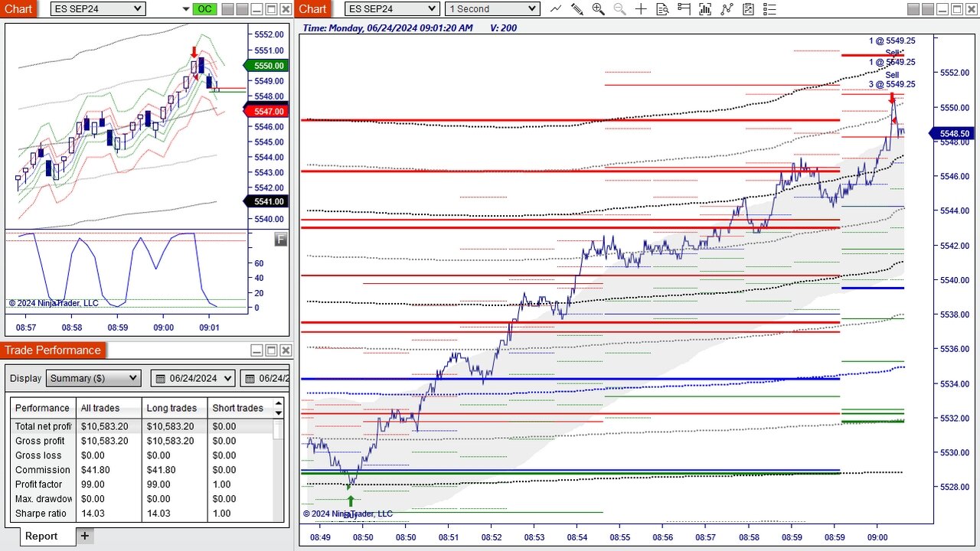Click calendar icon of first date picker

(x=161, y=378)
